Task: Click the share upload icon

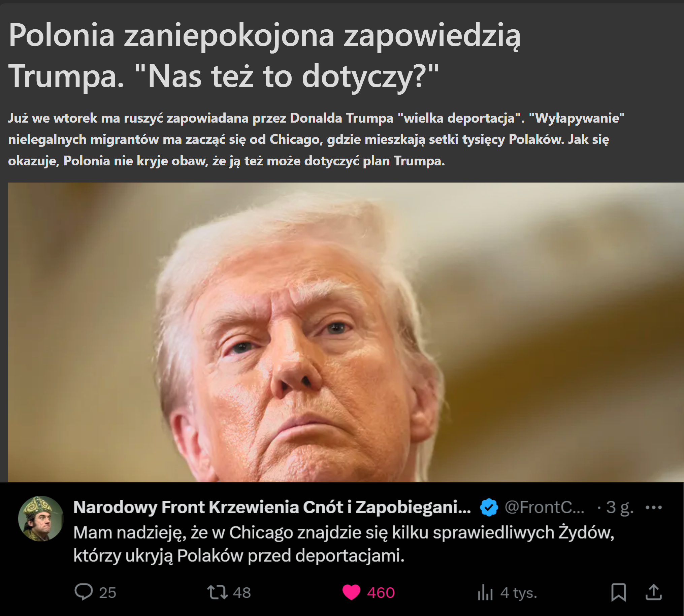Action: pyautogui.click(x=654, y=592)
